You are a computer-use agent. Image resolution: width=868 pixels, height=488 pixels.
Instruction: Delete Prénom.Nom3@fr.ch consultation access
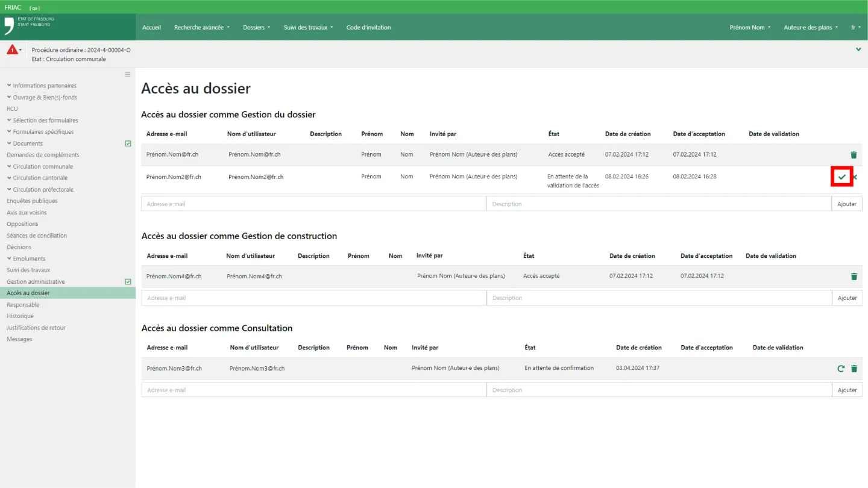[854, 369]
